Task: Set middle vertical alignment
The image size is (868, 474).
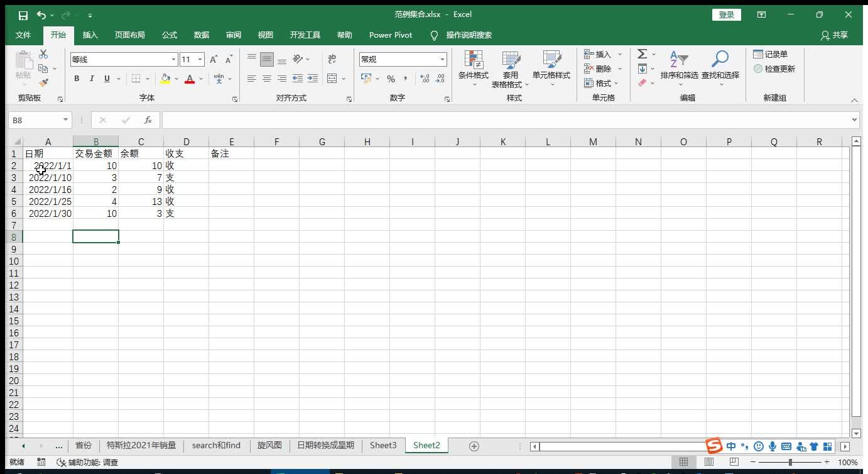Action: (x=267, y=60)
